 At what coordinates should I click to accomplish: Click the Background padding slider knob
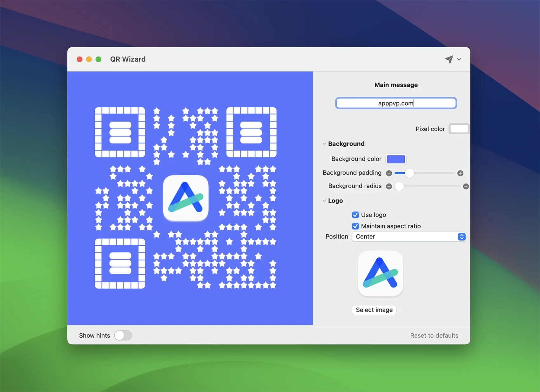coord(409,173)
